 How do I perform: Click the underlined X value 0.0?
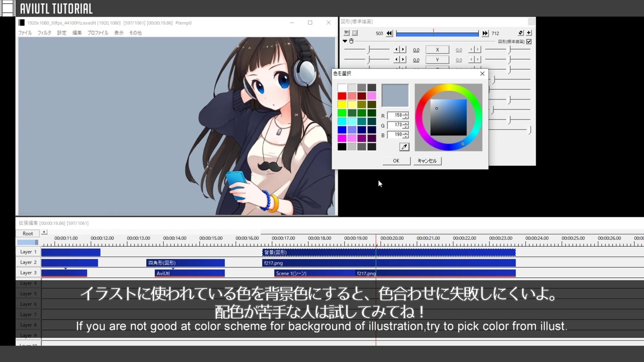tap(416, 50)
